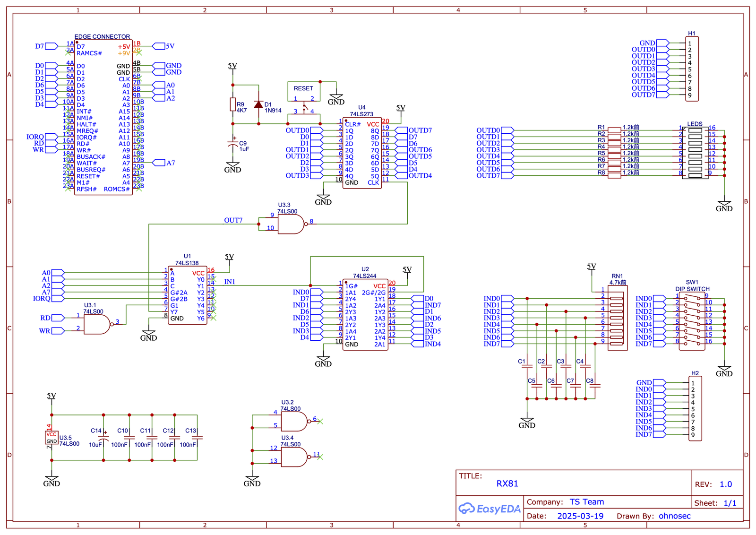756x535 pixels.
Task: Select the EDGE CONNECTOR component label
Action: pos(102,36)
